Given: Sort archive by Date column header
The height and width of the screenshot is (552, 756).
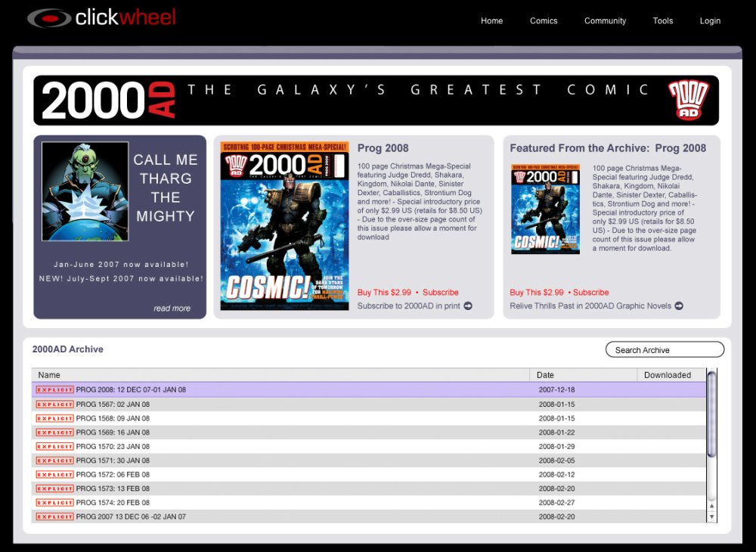Looking at the screenshot, I should point(584,375).
